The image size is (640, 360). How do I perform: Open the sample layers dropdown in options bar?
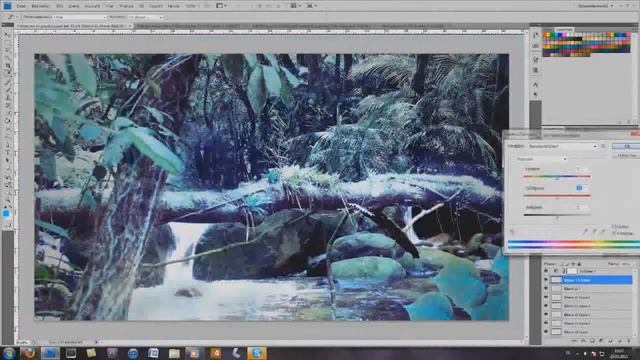146,17
